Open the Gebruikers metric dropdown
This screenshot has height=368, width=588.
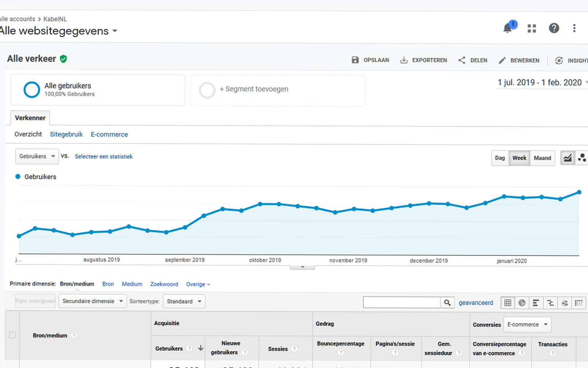point(37,156)
